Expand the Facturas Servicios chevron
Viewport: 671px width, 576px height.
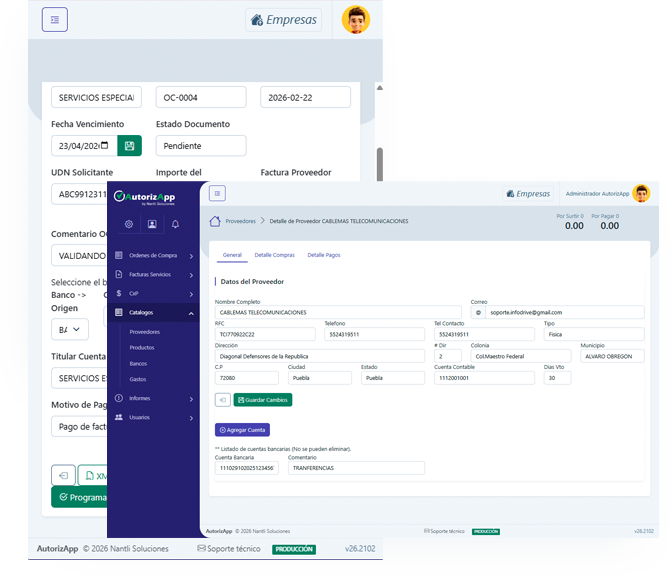click(191, 275)
